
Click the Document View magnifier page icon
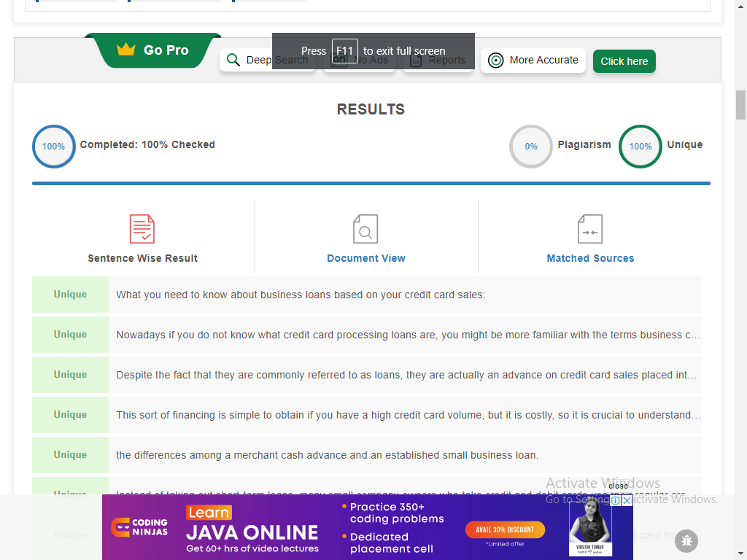365,229
